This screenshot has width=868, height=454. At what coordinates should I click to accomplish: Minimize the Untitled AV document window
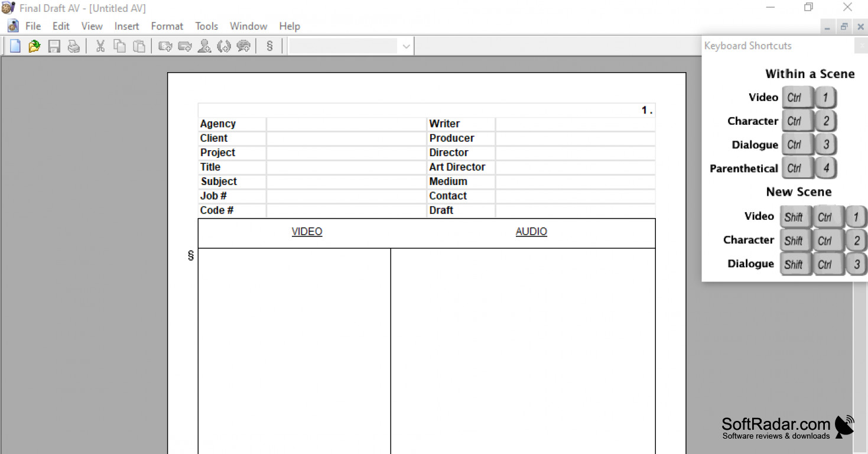coord(827,27)
